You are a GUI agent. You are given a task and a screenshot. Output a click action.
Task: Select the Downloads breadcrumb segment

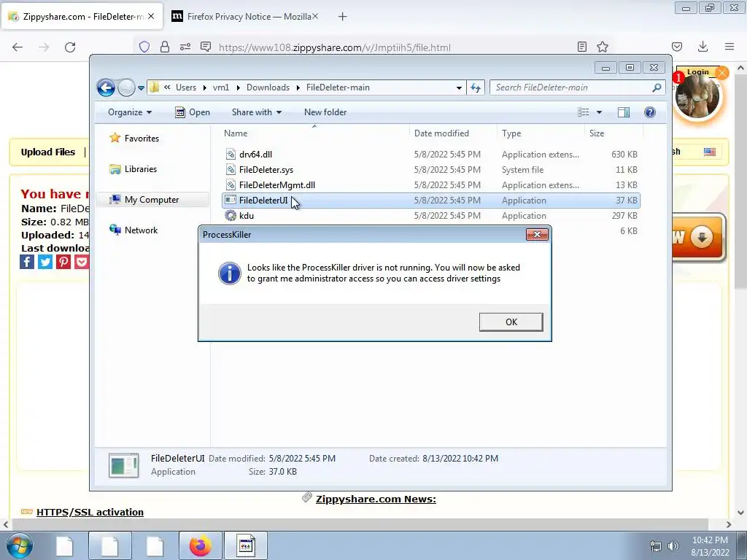[x=268, y=87]
